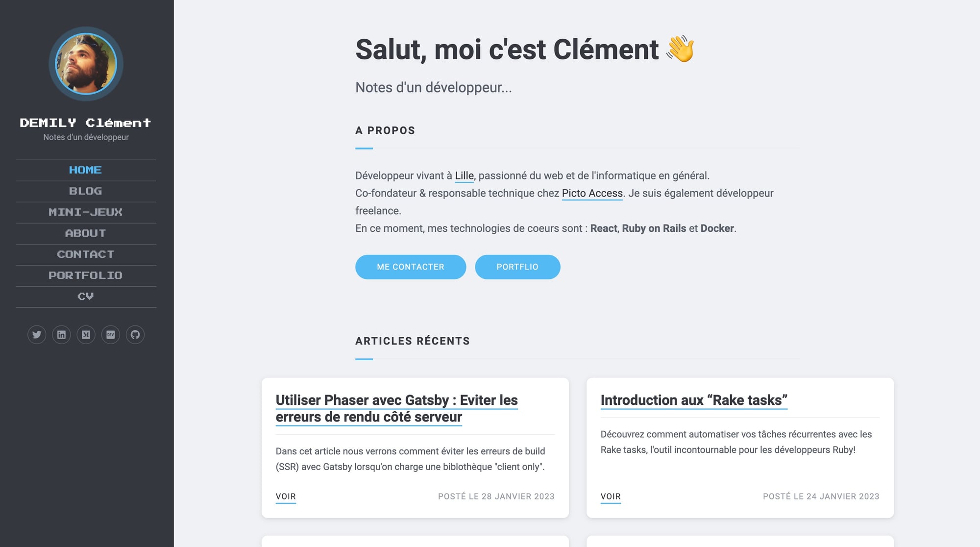Open the Introduction aux Rake tasks title
The image size is (980, 547).
pos(694,400)
